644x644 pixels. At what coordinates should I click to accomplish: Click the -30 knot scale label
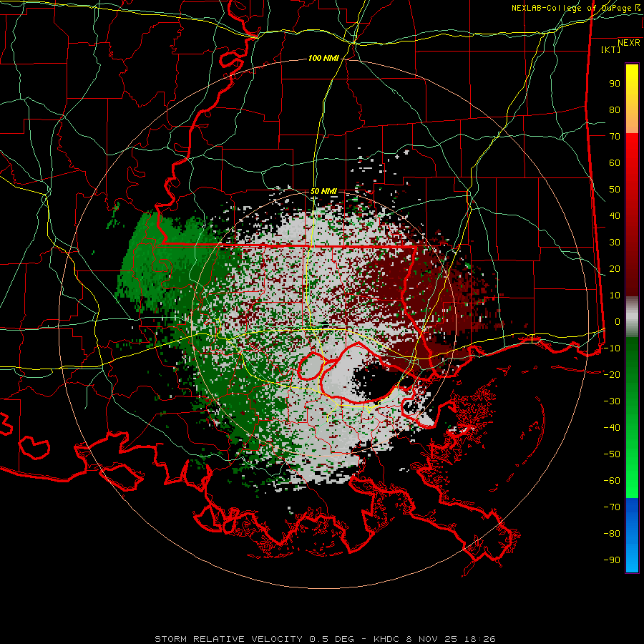(x=612, y=401)
